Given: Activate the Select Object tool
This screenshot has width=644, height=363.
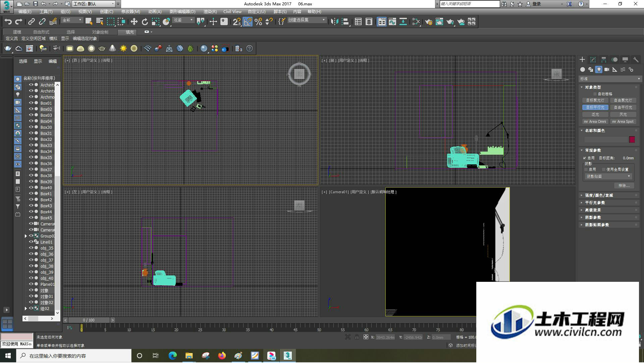Looking at the screenshot, I should 89,22.
